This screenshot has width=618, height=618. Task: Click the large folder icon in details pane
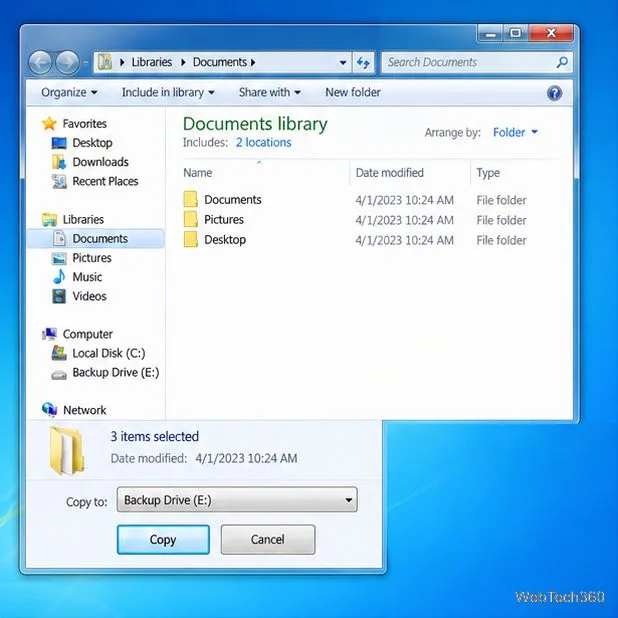(67, 450)
